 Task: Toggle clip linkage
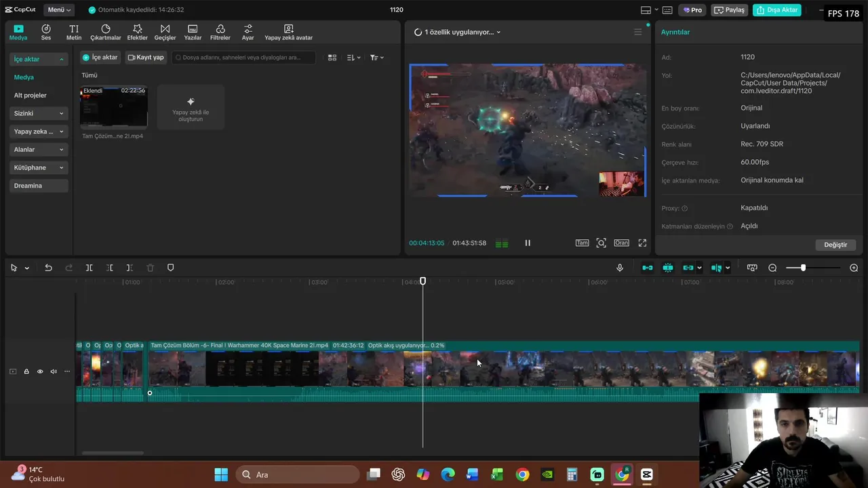tap(688, 268)
